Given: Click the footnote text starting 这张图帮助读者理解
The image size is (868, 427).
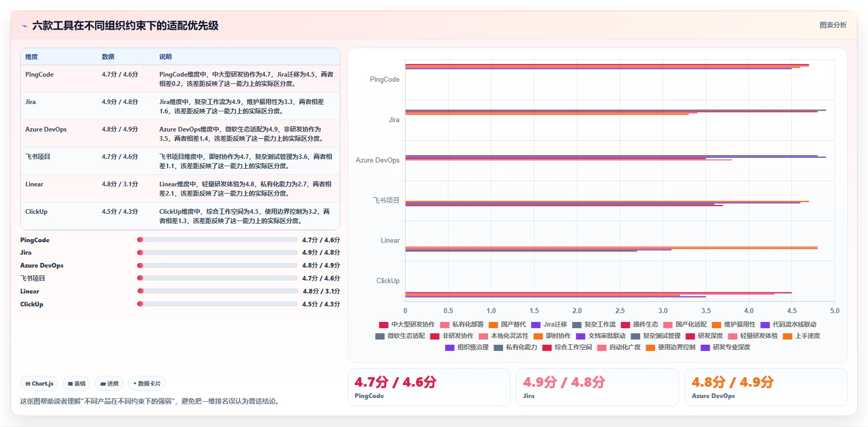Looking at the screenshot, I should click(151, 401).
